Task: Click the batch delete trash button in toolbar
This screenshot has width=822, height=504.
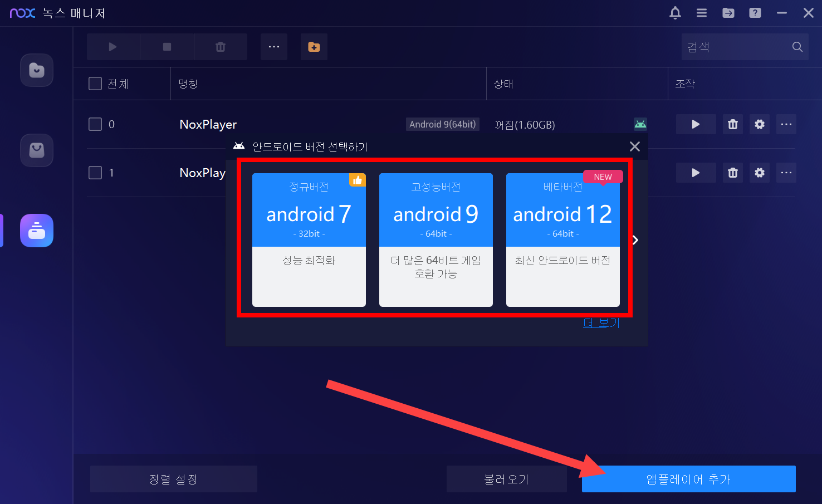Action: pyautogui.click(x=221, y=47)
